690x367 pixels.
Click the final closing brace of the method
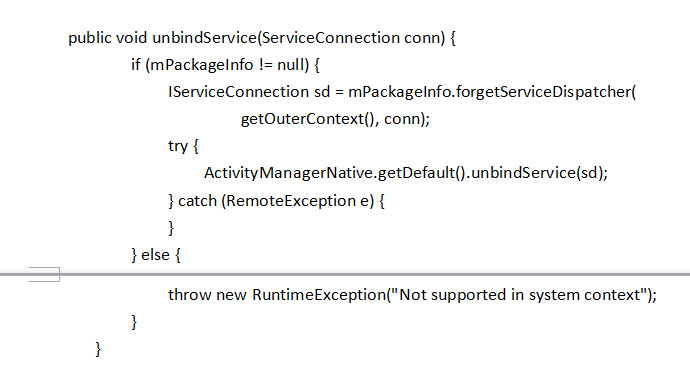98,349
